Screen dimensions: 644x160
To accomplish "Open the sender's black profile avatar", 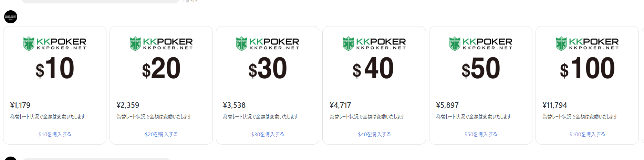I will 11,17.
